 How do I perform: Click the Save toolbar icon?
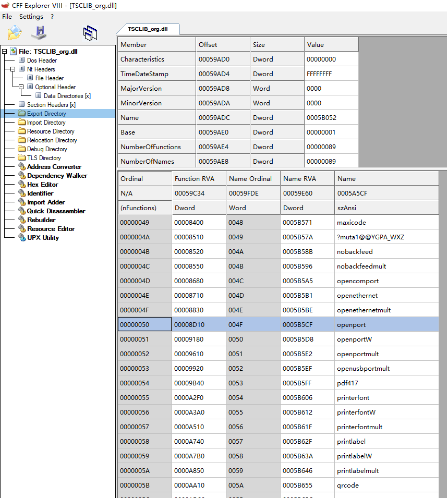pyautogui.click(x=38, y=32)
